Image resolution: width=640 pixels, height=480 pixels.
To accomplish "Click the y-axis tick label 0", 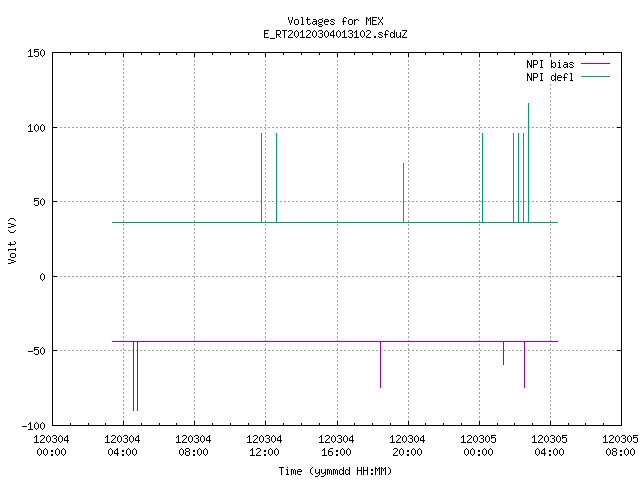I will coord(42,277).
